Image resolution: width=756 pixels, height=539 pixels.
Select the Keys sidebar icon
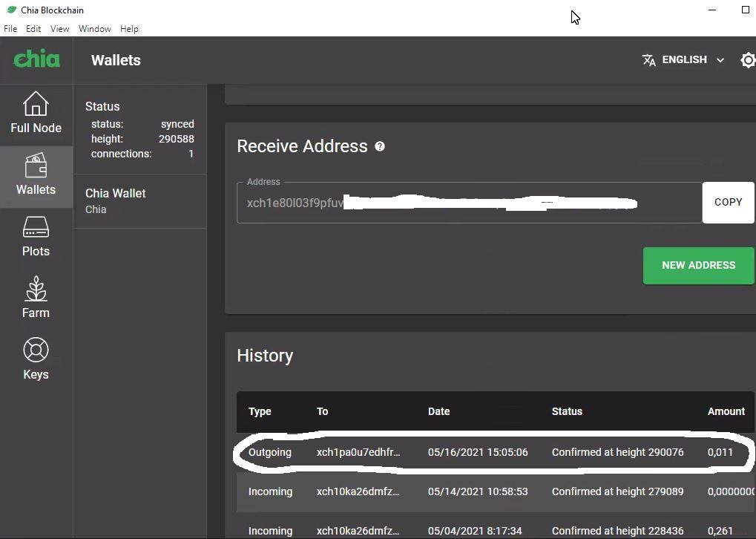(x=36, y=359)
